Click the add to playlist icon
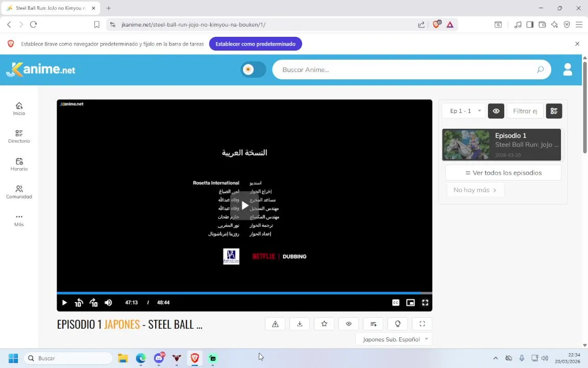Viewport: 588px width, 368px height. [374, 324]
